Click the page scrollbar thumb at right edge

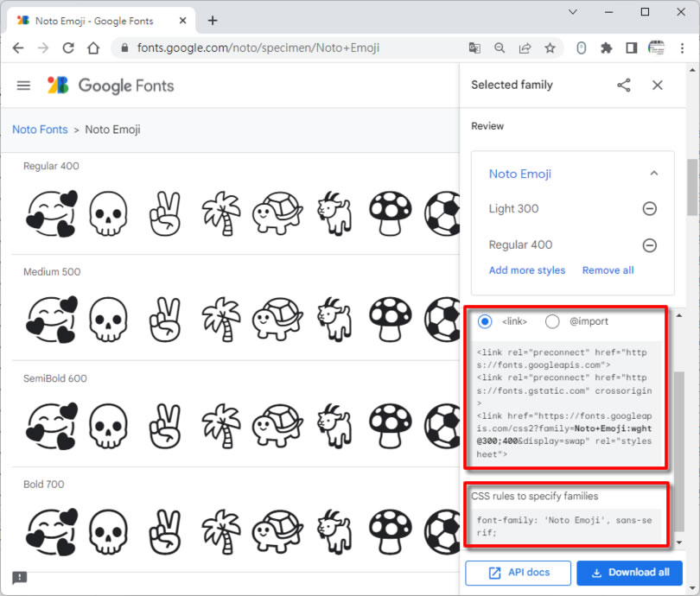pyautogui.click(x=692, y=187)
